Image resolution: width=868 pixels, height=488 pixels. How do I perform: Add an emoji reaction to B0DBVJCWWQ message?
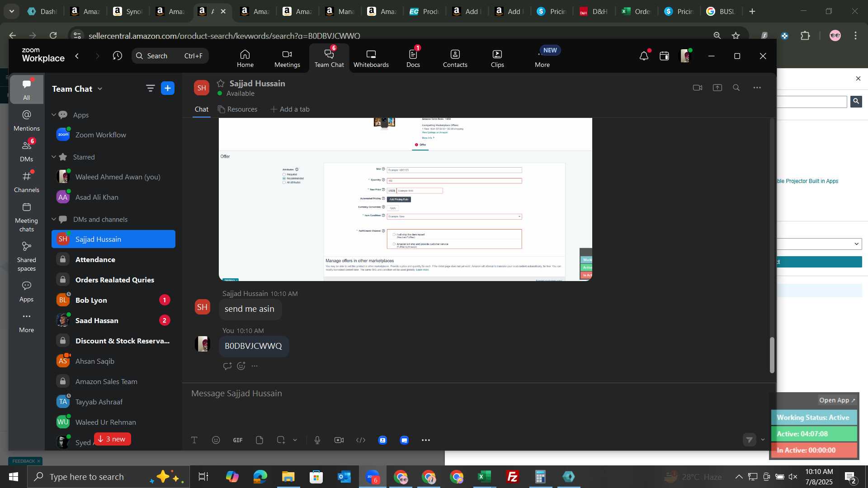point(241,366)
